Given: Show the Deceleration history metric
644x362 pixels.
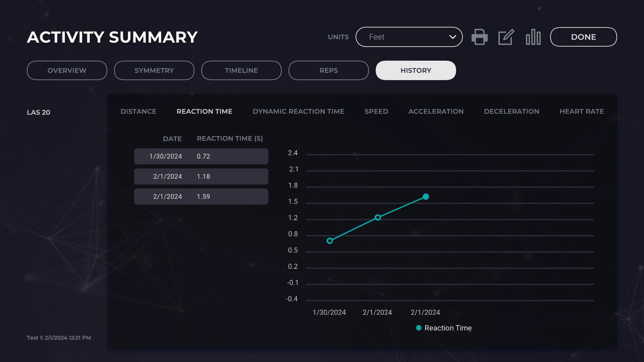Looking at the screenshot, I should (512, 111).
